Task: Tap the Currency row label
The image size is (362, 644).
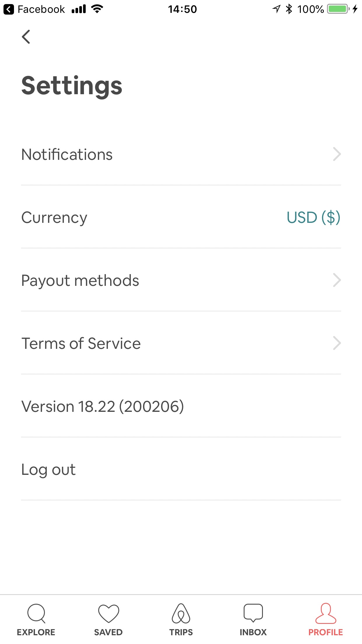Action: [54, 218]
